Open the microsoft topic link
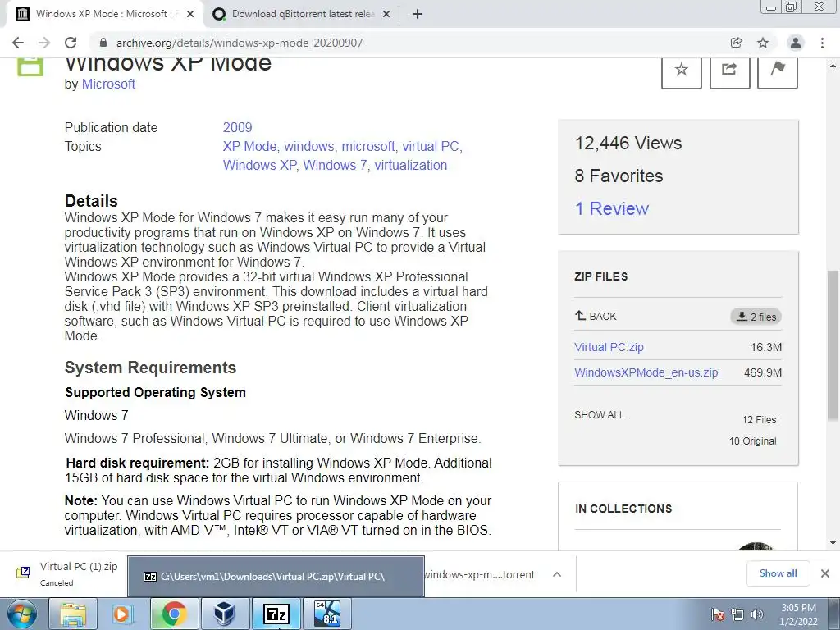840x630 pixels. point(368,146)
